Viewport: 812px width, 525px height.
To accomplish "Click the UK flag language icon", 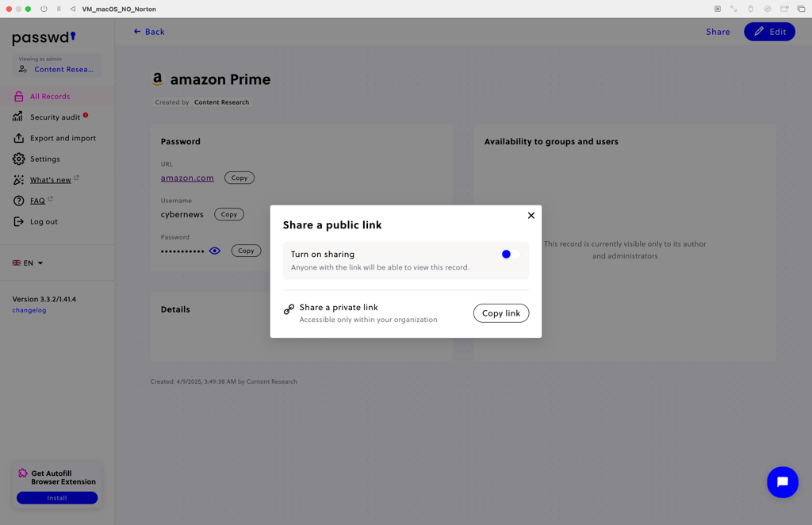I will (x=17, y=263).
